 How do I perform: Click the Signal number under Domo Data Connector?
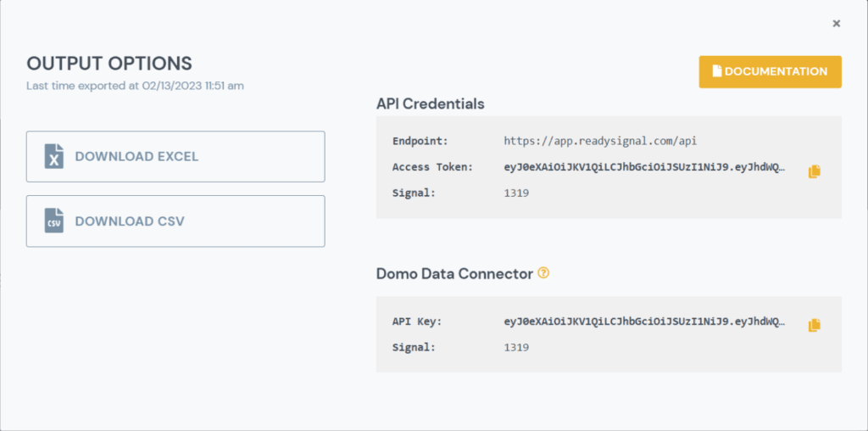(516, 347)
